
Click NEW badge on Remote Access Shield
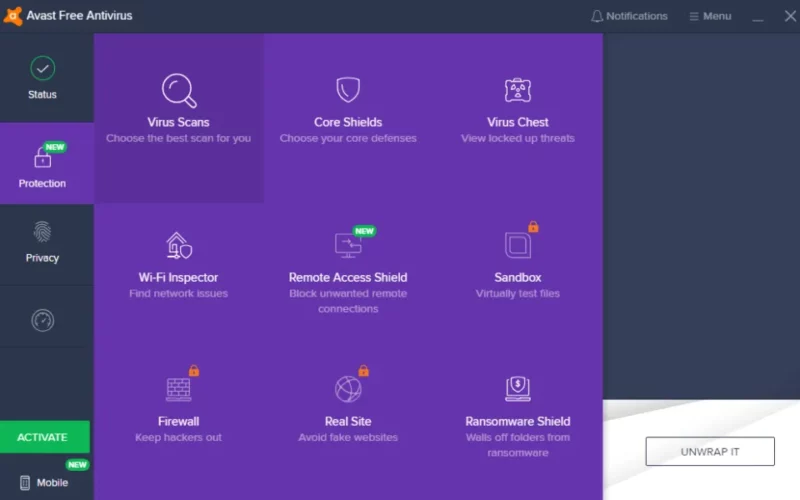pyautogui.click(x=364, y=231)
